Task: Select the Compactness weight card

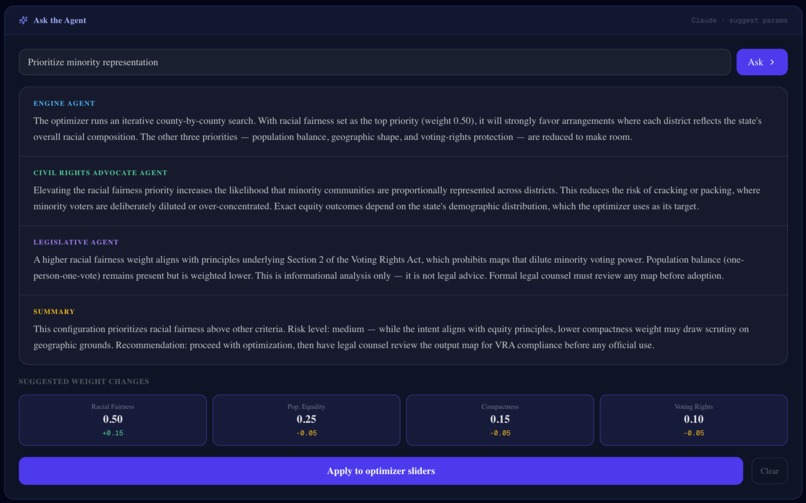Action: 500,420
